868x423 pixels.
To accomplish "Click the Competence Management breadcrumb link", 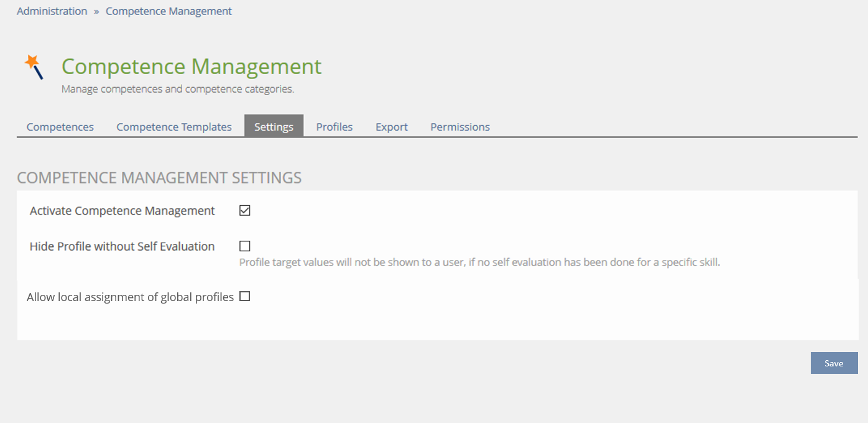I will pyautogui.click(x=169, y=11).
